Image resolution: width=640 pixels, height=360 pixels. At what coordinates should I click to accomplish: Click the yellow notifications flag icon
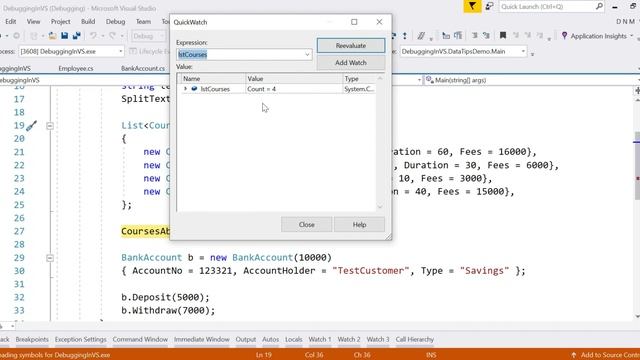click(472, 6)
